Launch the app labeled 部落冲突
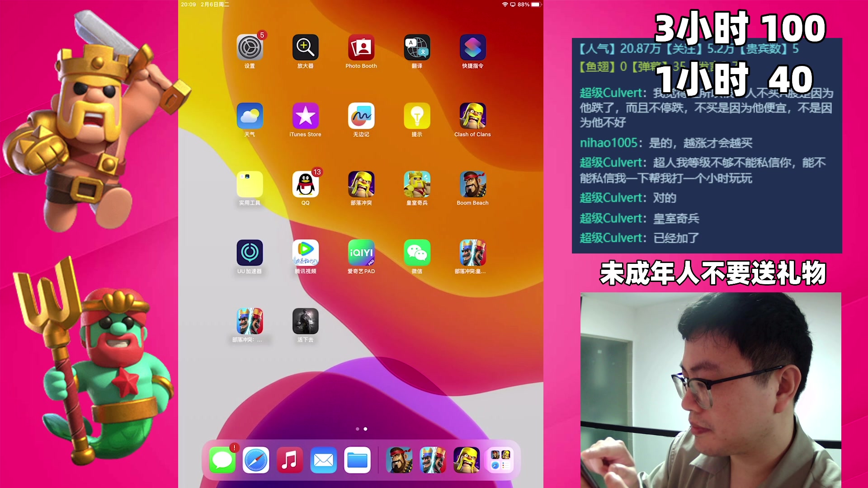 [361, 184]
